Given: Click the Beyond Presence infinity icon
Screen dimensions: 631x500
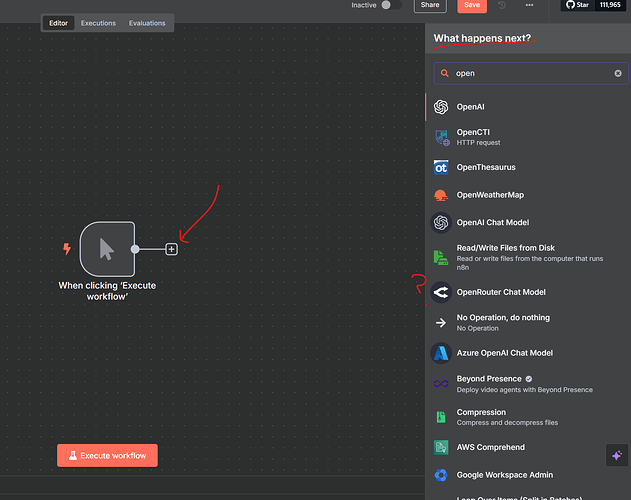Looking at the screenshot, I should click(x=441, y=384).
